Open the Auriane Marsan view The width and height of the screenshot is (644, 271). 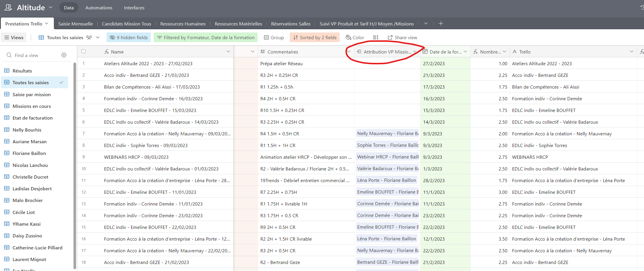(x=35, y=141)
